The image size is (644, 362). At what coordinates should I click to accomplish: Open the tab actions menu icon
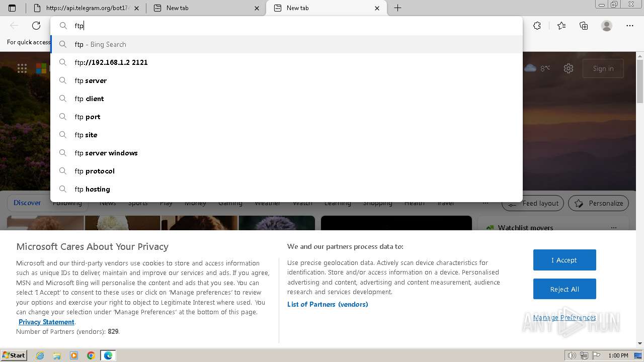tap(12, 8)
